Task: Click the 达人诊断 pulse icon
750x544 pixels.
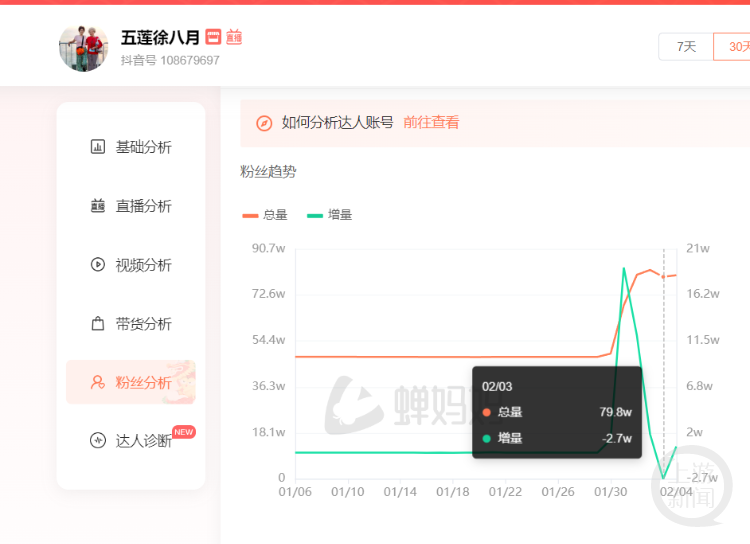Action: 98,441
